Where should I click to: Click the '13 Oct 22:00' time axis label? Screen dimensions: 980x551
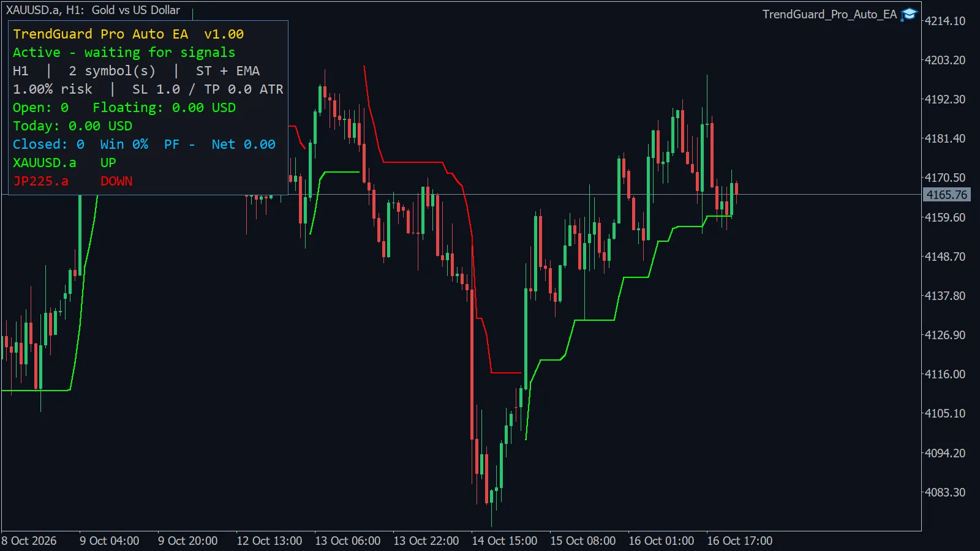426,541
